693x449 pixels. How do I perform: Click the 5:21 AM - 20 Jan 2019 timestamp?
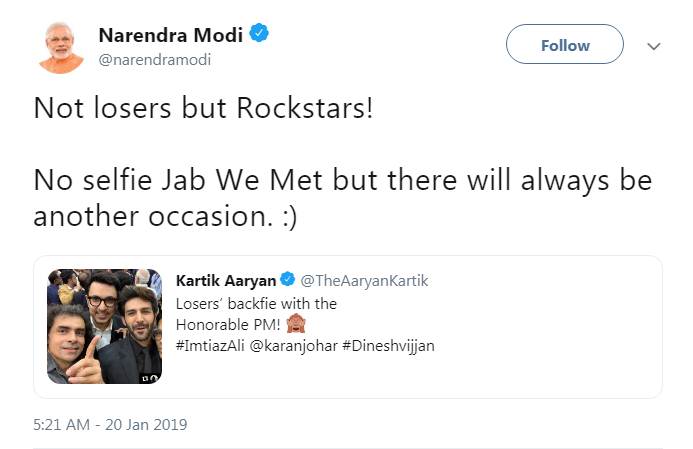(110, 424)
